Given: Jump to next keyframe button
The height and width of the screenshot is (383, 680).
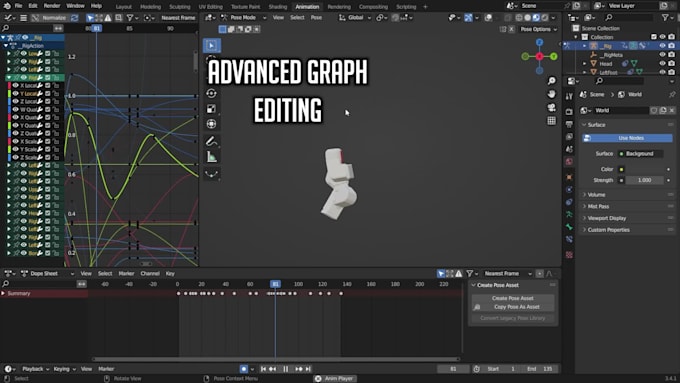Looking at the screenshot, I should pyautogui.click(x=299, y=369).
